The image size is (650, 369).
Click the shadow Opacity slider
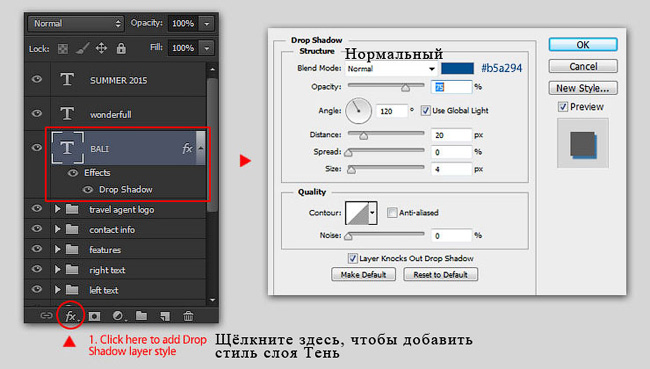pyautogui.click(x=386, y=86)
